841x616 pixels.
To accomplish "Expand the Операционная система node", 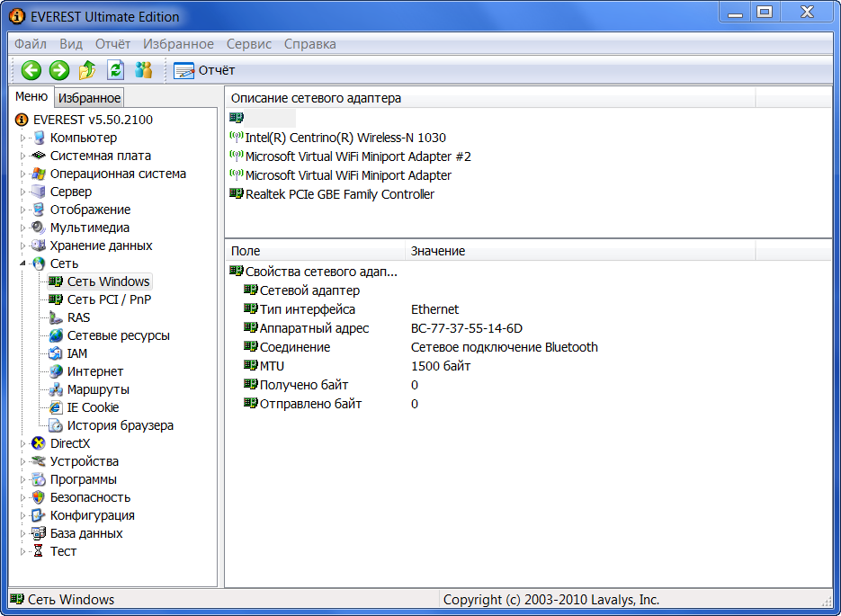I will (x=22, y=174).
